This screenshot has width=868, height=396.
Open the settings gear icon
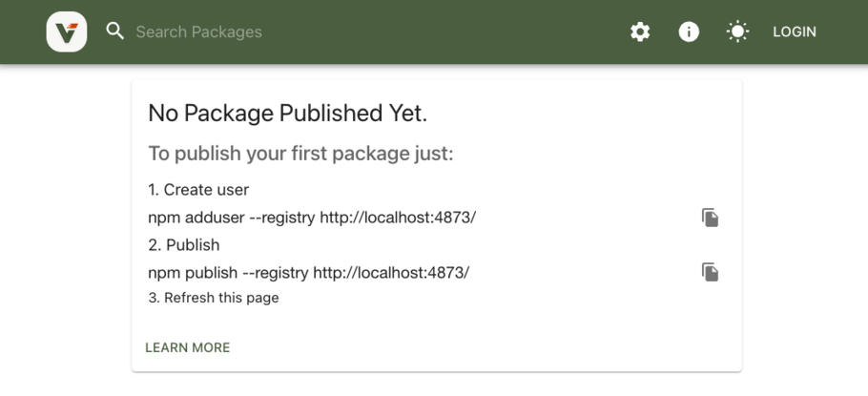pyautogui.click(x=640, y=31)
